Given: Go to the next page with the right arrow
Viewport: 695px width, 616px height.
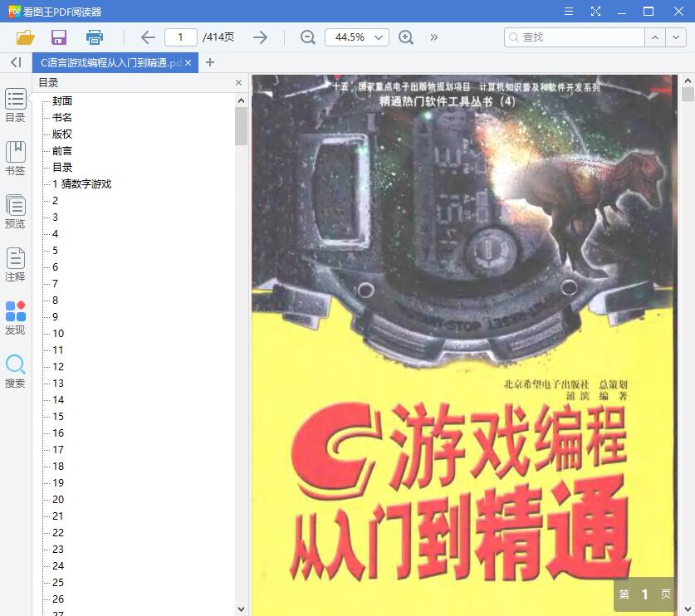Looking at the screenshot, I should point(260,37).
